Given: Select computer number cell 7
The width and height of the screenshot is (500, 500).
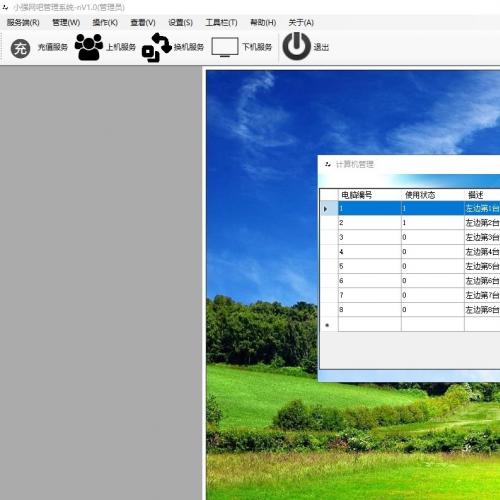Looking at the screenshot, I should click(370, 295).
